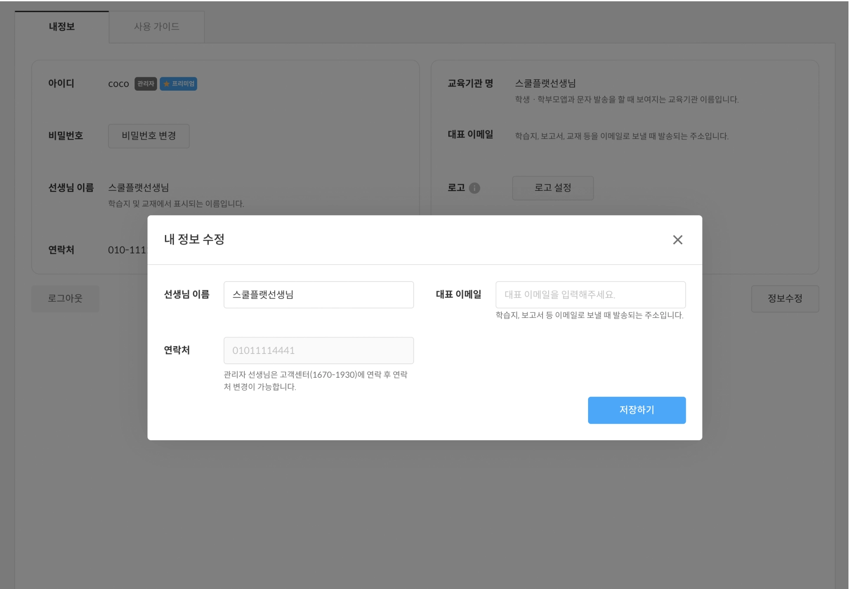Click the coco account ID text

118,84
